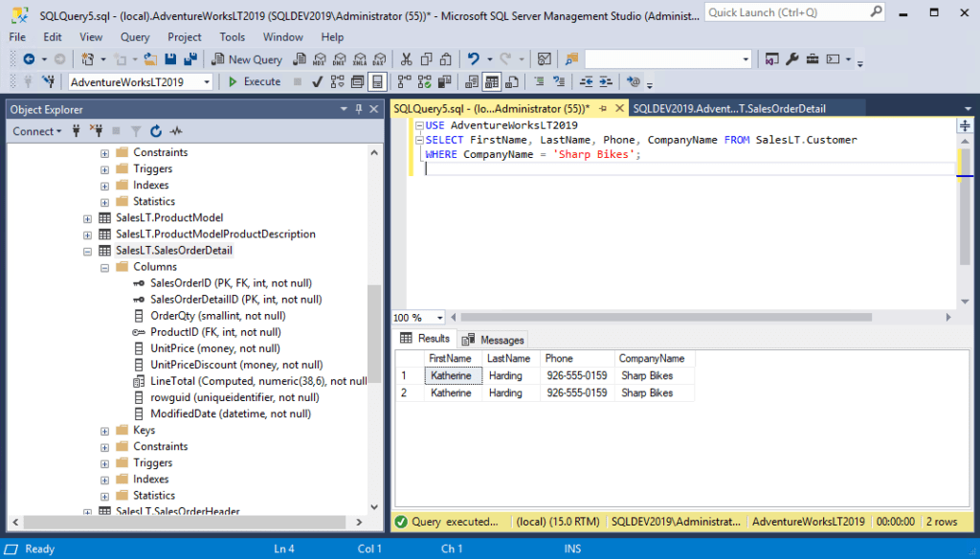Screen dimensions: 980x559
Task: Open the Toolbox briefcase icon
Action: pyautogui.click(x=812, y=59)
